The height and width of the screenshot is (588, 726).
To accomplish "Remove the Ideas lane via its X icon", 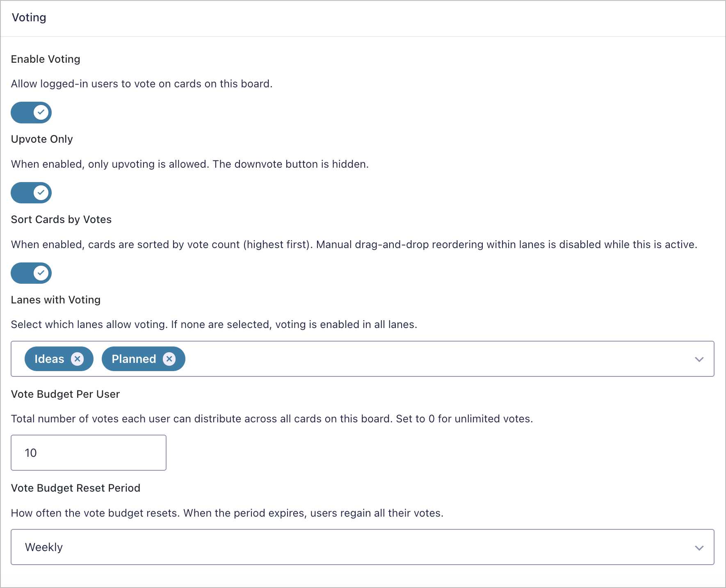I will pyautogui.click(x=78, y=359).
